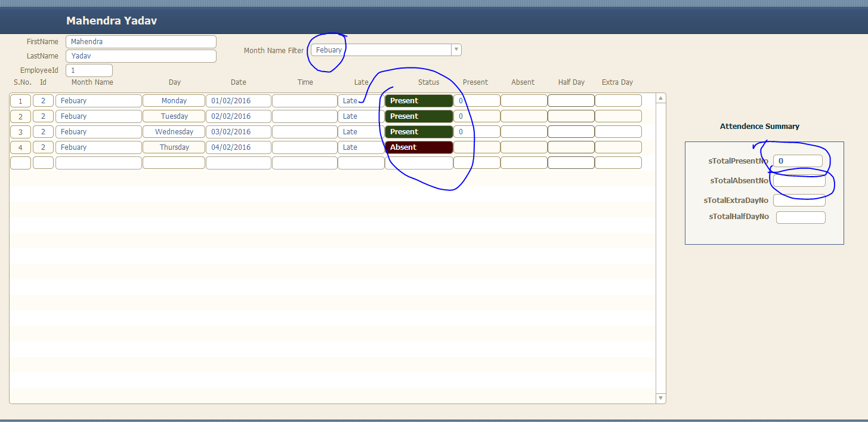Viewport: 868px width, 422px height.
Task: Select the Absent status for Thursday
Action: click(419, 147)
